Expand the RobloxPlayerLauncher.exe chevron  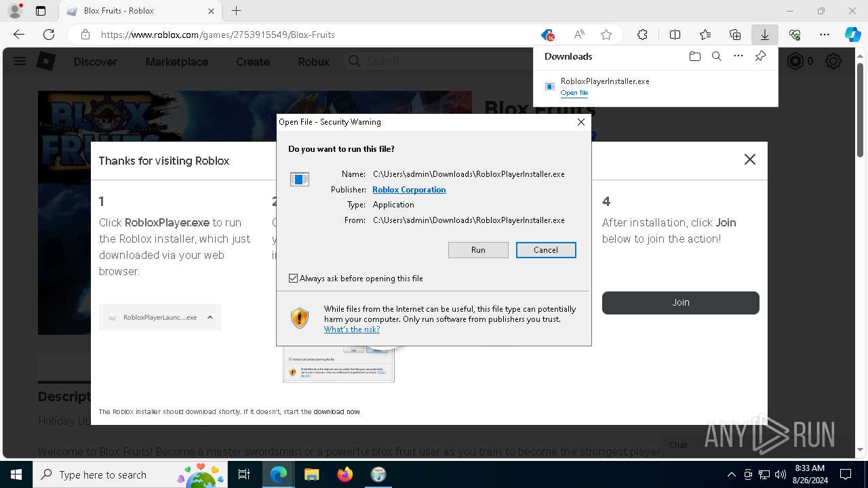210,317
